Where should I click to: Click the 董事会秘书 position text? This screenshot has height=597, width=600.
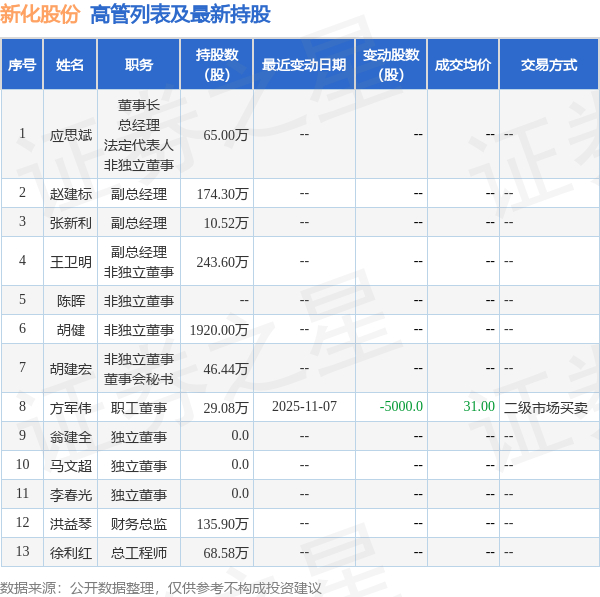click(x=139, y=379)
